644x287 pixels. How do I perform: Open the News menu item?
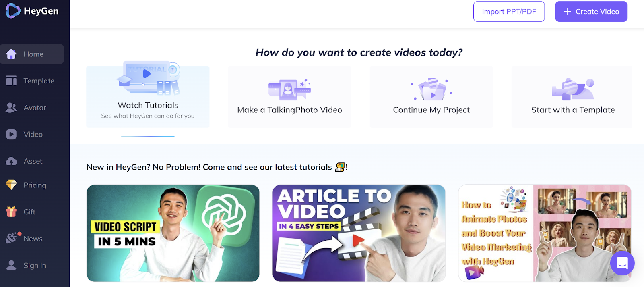point(32,239)
